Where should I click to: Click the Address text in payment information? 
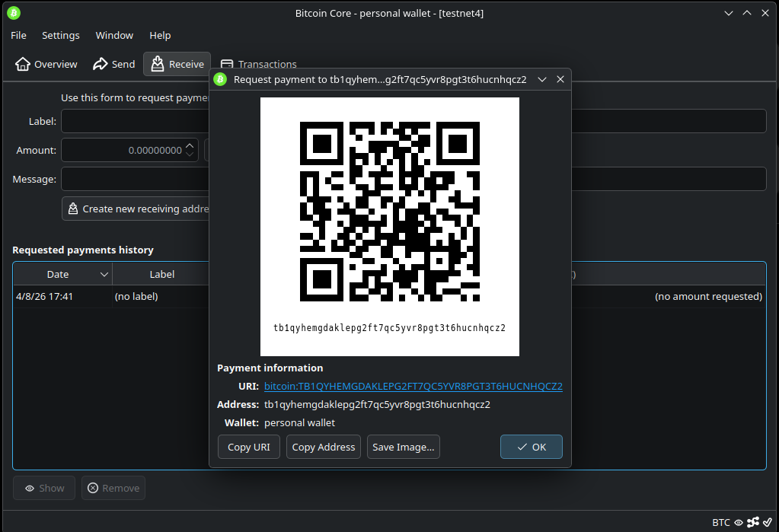coord(377,404)
